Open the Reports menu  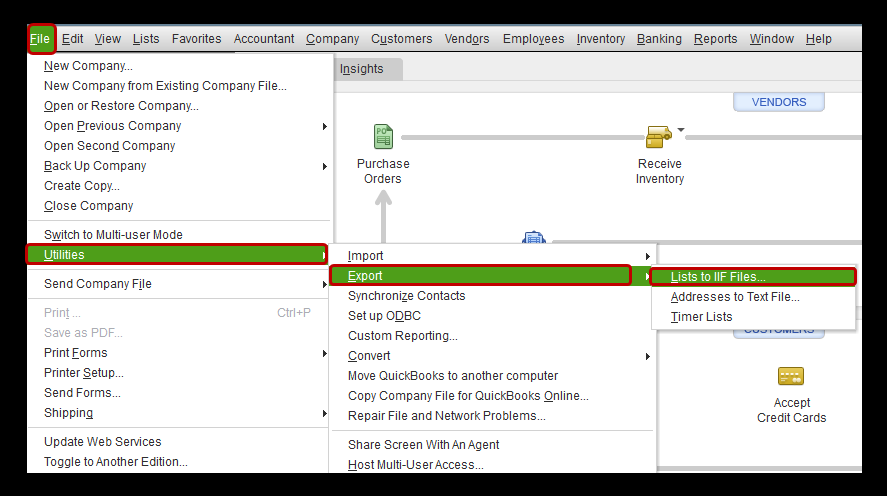point(716,39)
